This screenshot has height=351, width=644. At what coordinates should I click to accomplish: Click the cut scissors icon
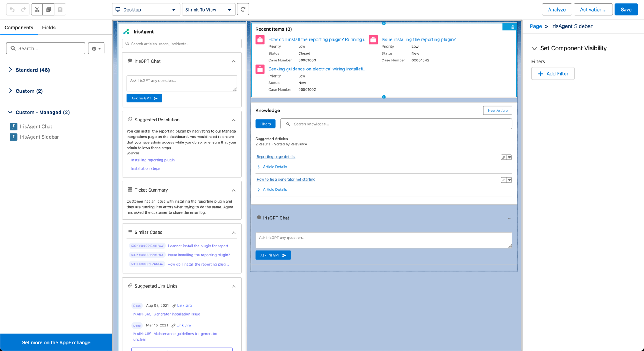(x=37, y=9)
